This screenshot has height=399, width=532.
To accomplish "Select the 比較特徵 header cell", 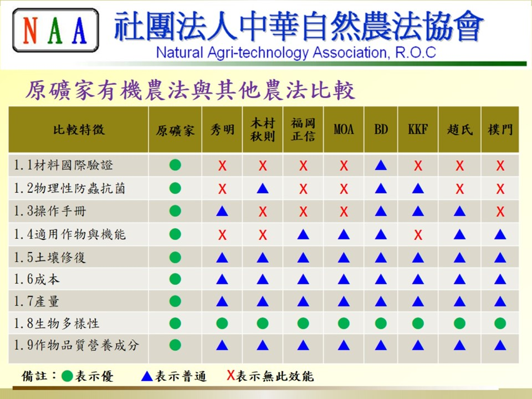I will pyautogui.click(x=79, y=130).
